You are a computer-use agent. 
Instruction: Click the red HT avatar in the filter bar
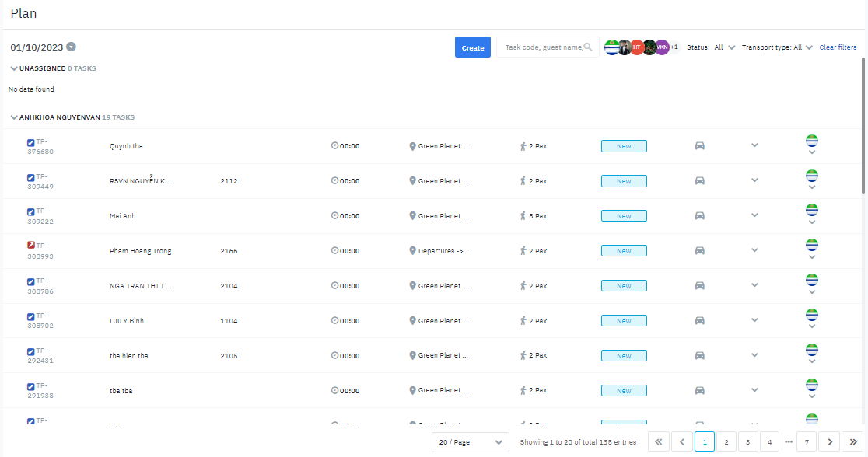tap(636, 47)
